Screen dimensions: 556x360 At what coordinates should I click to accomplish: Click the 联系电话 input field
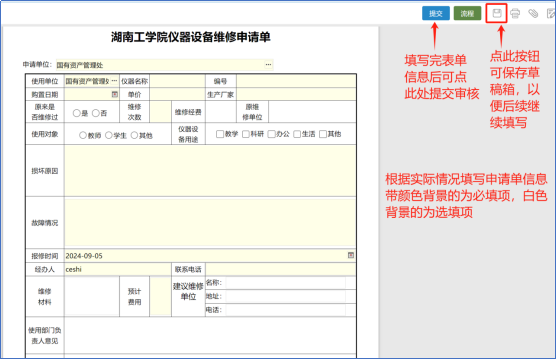281,269
